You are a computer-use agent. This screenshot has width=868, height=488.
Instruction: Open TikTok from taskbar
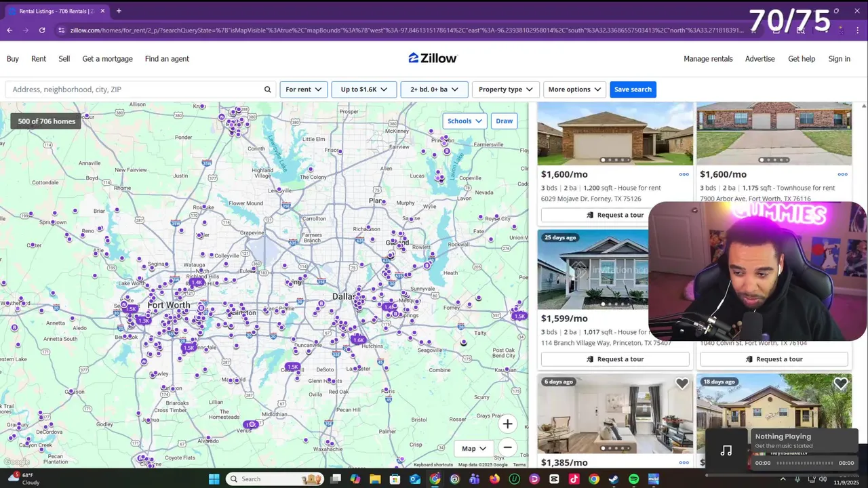point(574,479)
